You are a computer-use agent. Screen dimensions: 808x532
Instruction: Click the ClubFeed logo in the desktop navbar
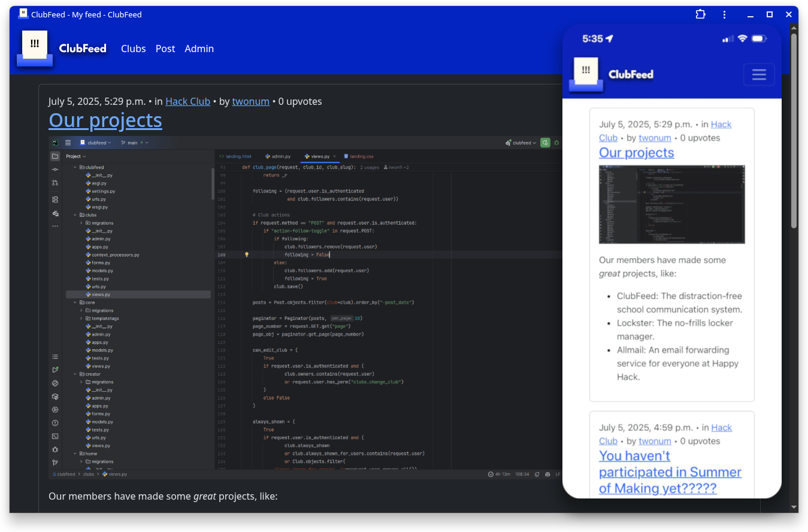pos(35,49)
